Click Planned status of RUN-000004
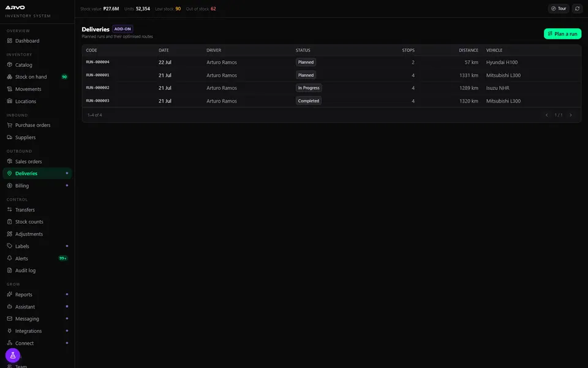Screen dimensions: 588x368 click(x=306, y=63)
